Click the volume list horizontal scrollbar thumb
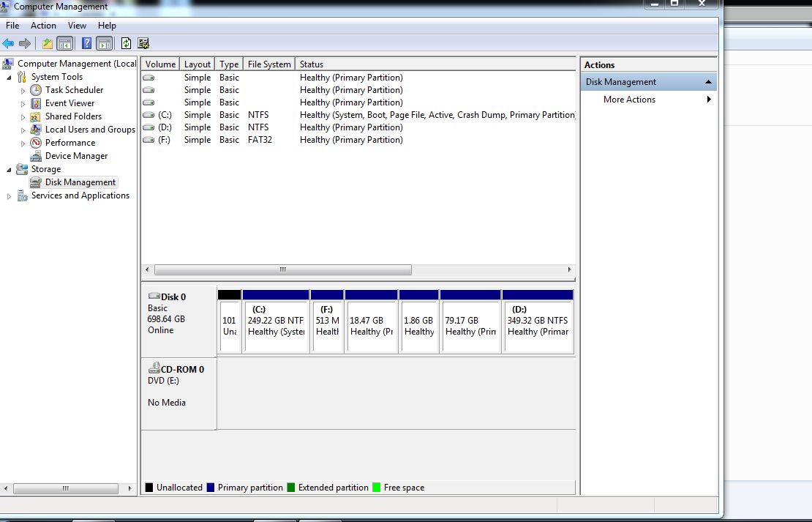 tap(283, 270)
